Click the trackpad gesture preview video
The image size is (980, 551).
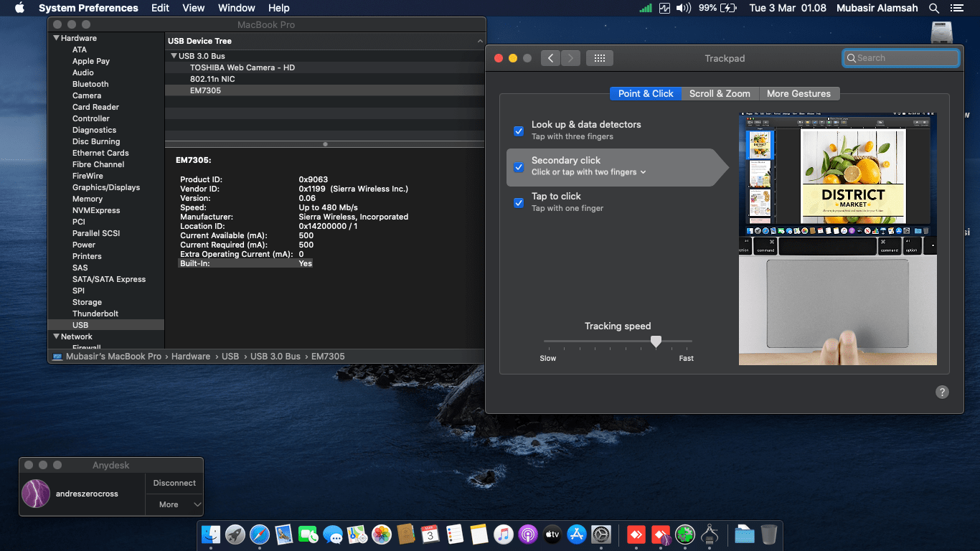[837, 239]
